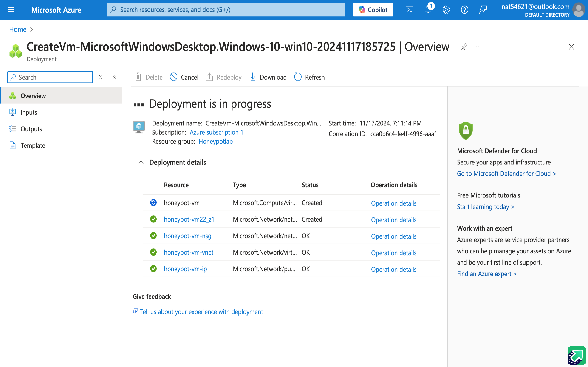This screenshot has width=588, height=367.
Task: Open the notifications bell
Action: (428, 10)
